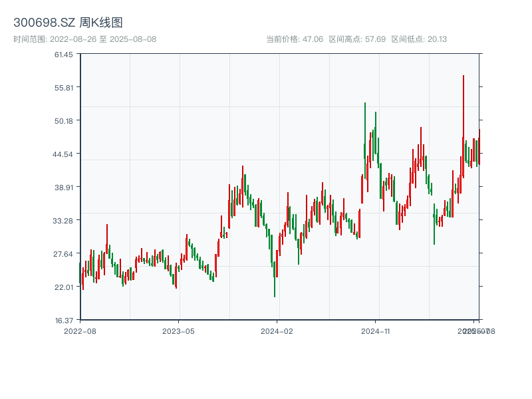Screen dimensions: 532x399
Task: Click the 300698.SZ 周K线图 chart title
Action: pyautogui.click(x=68, y=23)
